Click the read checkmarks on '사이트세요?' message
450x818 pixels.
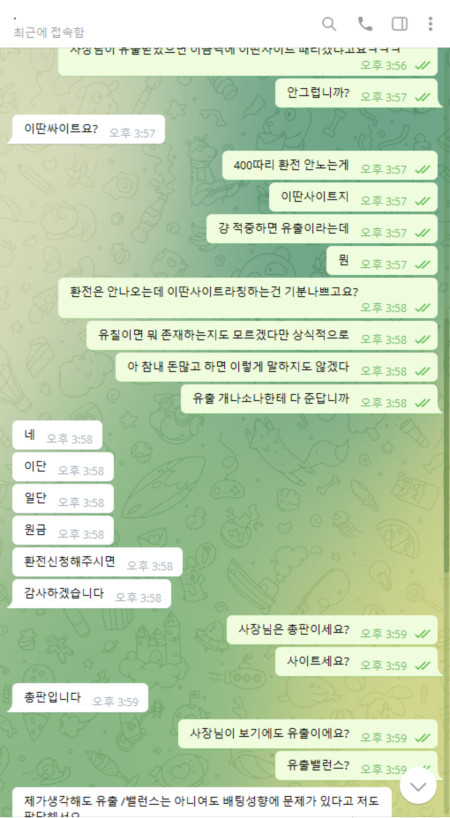[422, 666]
